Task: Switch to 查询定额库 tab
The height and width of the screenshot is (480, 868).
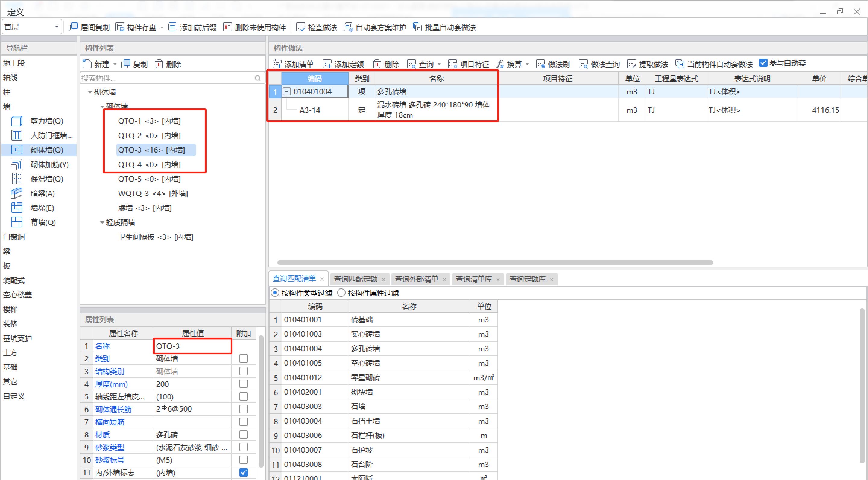Action: (x=527, y=279)
